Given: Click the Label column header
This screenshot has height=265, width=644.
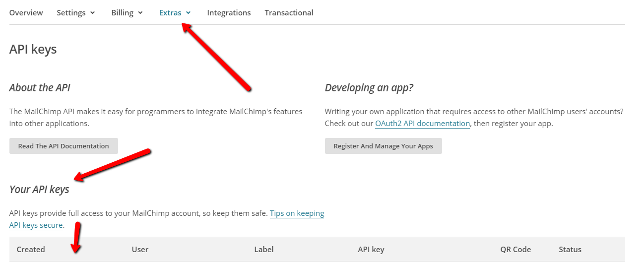Looking at the screenshot, I should 264,250.
